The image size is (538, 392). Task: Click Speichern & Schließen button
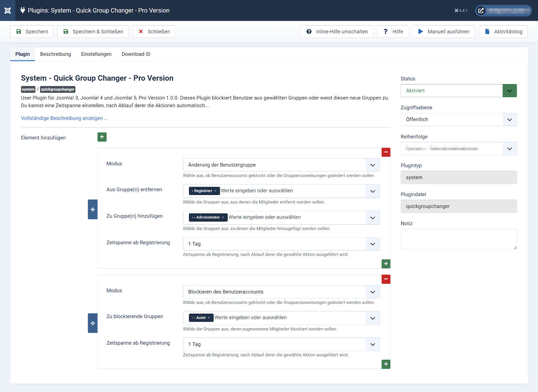pos(93,32)
